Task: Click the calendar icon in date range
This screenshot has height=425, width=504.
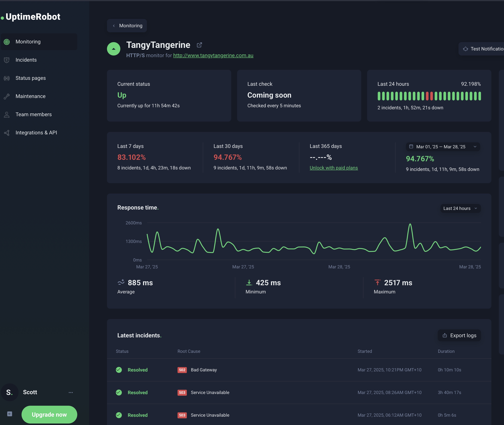Action: [x=411, y=146]
